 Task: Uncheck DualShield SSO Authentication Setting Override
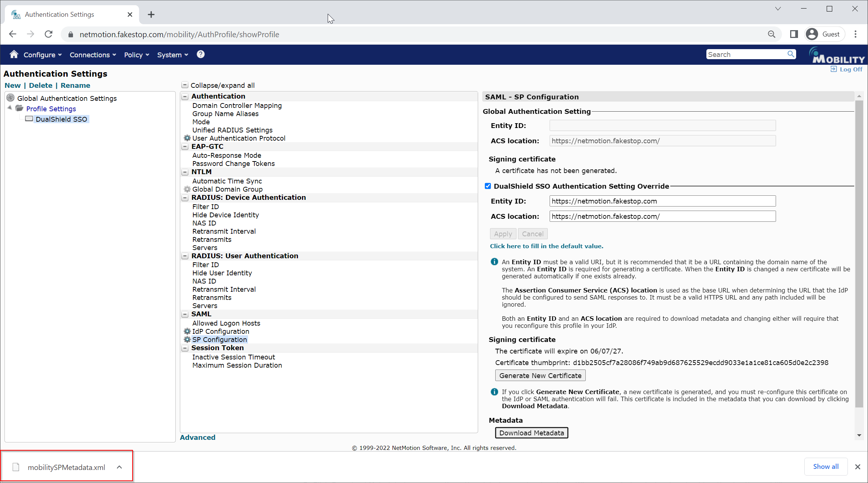[x=487, y=186]
